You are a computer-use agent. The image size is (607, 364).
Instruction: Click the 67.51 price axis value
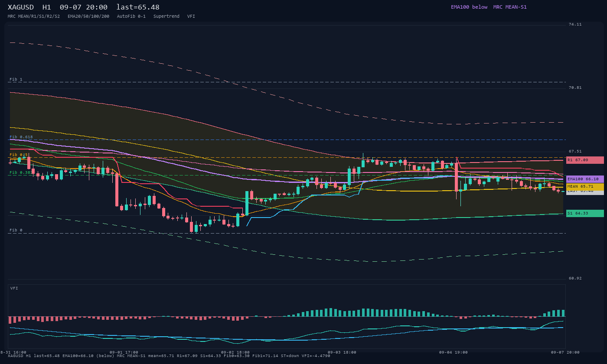(x=575, y=151)
